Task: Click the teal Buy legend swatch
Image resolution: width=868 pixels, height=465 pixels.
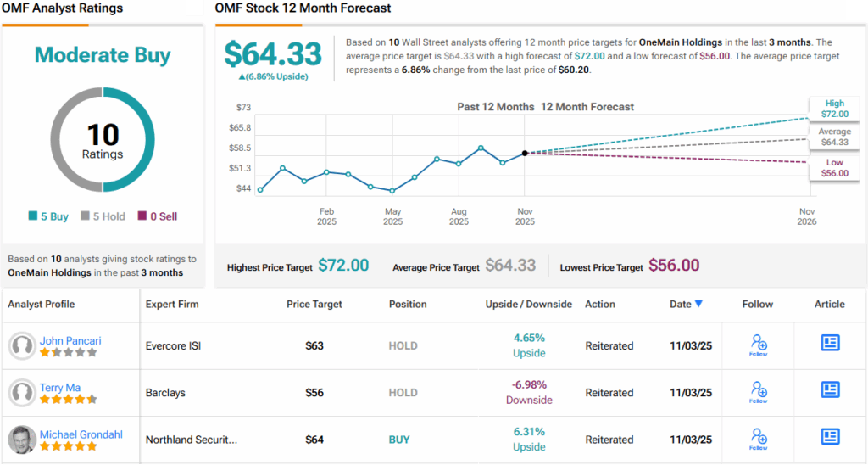Action: click(x=33, y=216)
